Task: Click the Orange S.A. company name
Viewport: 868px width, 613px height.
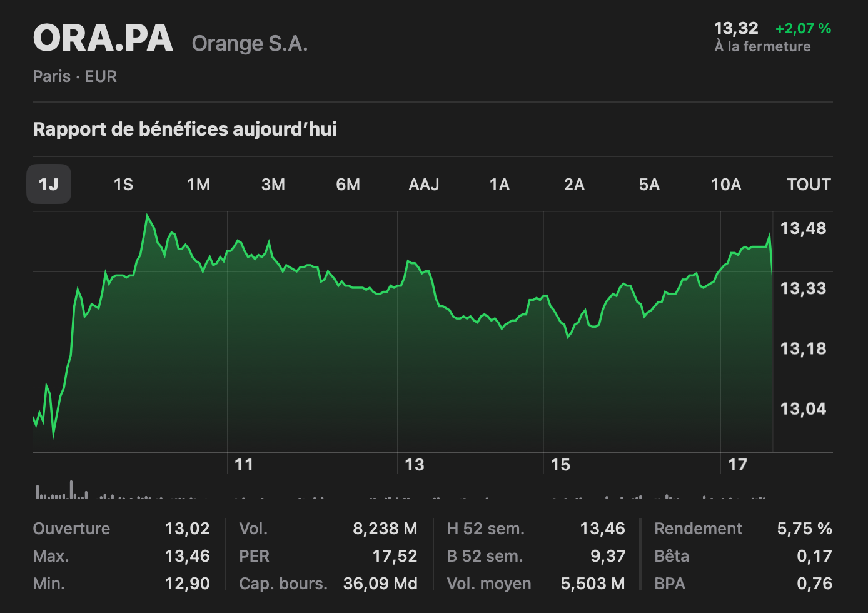Action: click(x=250, y=43)
